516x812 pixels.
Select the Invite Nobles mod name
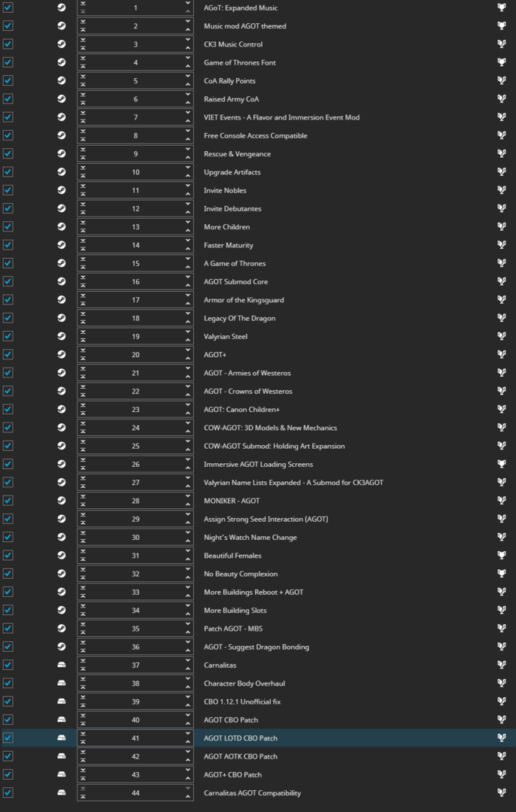[x=225, y=190]
